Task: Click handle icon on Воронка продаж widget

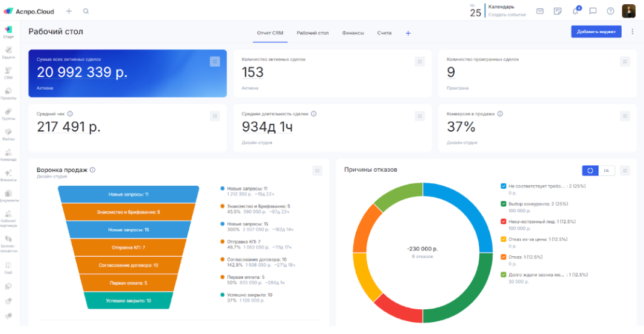Action: [x=317, y=171]
